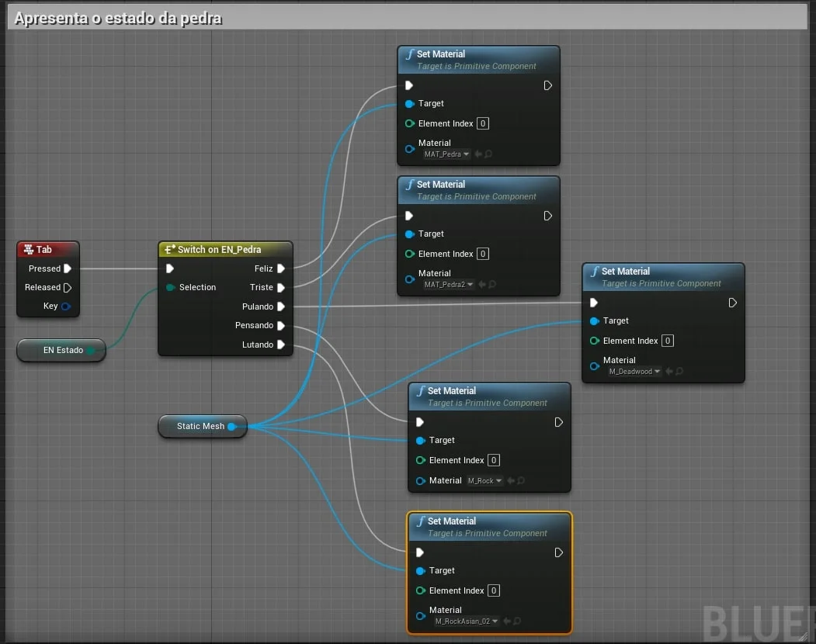
Task: Click Element Index field of MAT_Pedra node
Action: 483,124
